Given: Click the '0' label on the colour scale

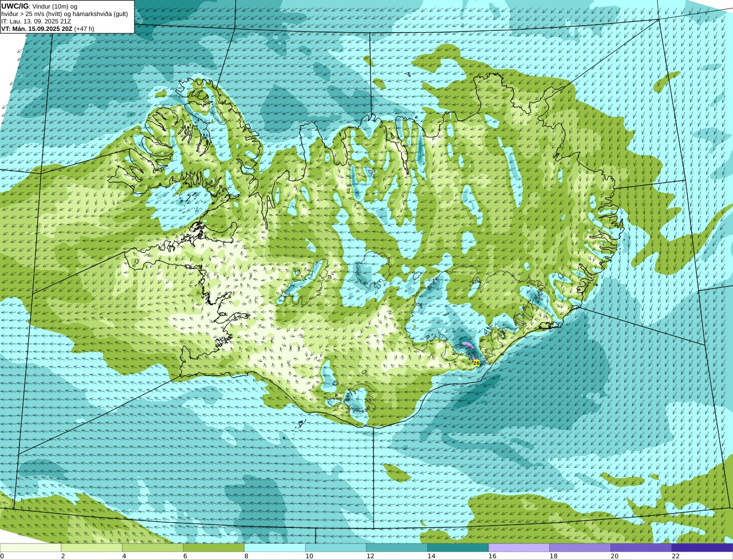Looking at the screenshot, I should (2, 556).
